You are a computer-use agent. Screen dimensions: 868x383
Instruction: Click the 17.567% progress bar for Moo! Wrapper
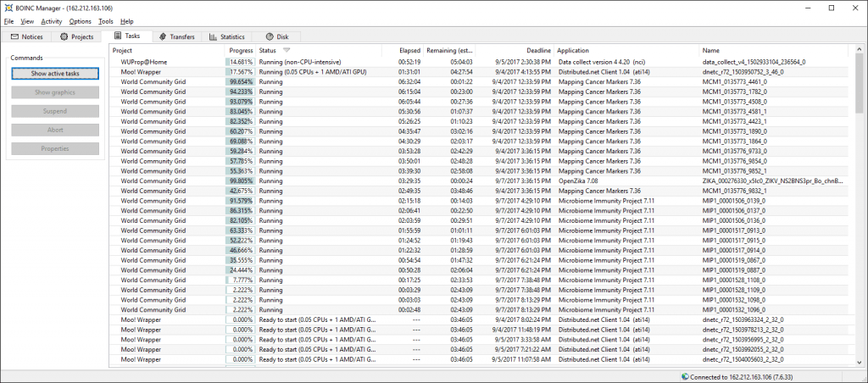pyautogui.click(x=240, y=72)
